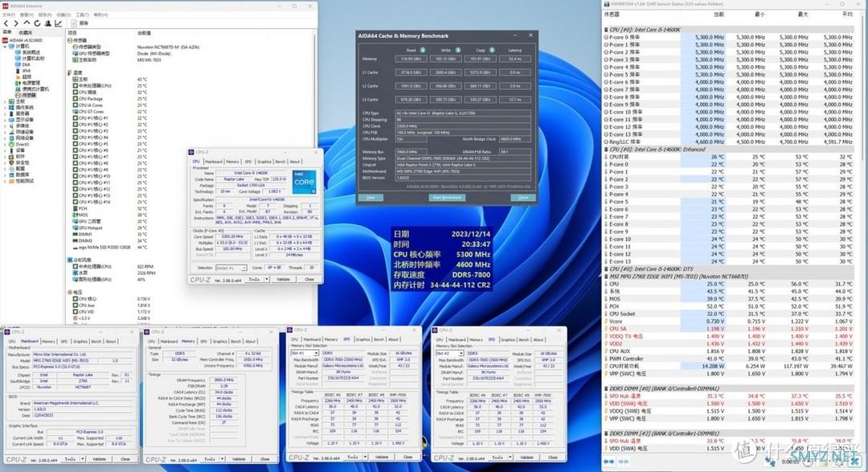Click the Tools button in the CPU-Z Slot #1 window
The image size is (868, 472).
pyautogui.click(x=353, y=457)
